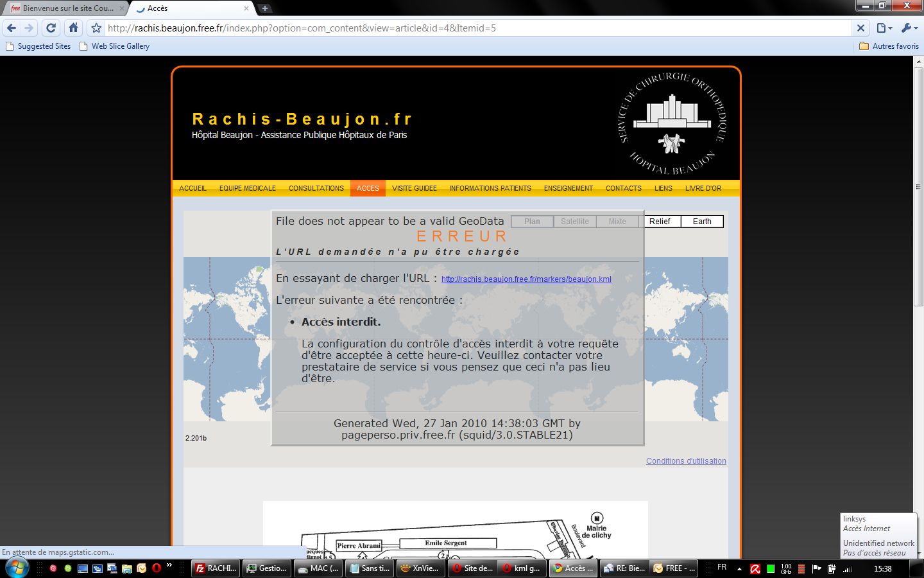Switch the map to Plan view
This screenshot has width=924, height=578.
point(532,222)
